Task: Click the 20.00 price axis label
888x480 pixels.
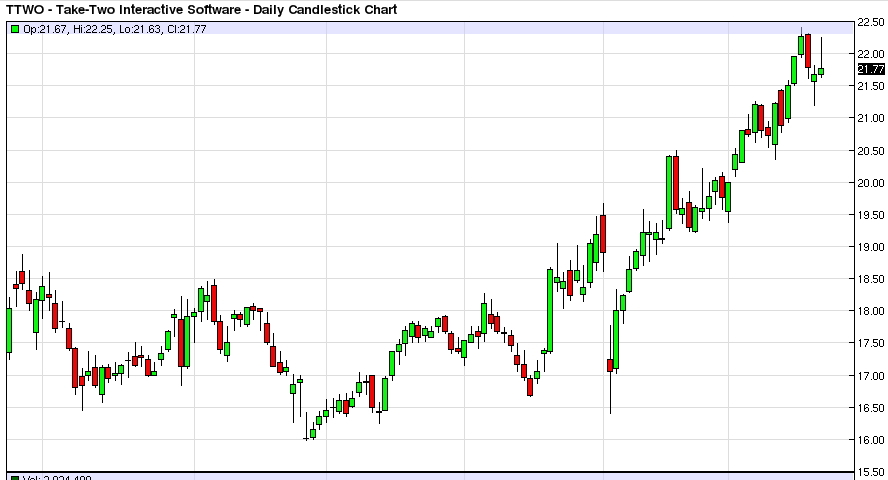Action: pos(871,183)
